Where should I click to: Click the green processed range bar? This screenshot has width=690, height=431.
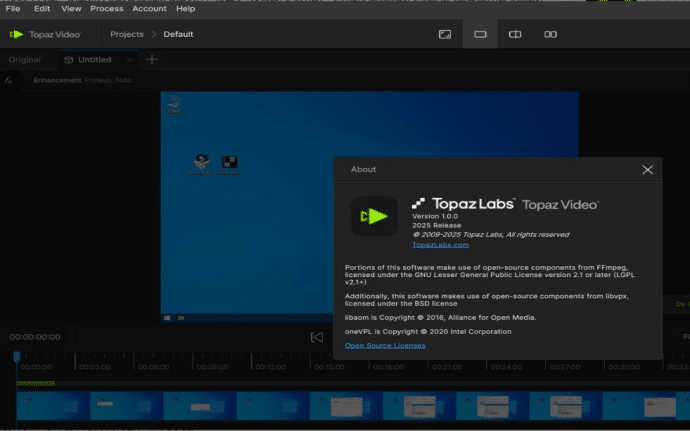pyautogui.click(x=36, y=384)
